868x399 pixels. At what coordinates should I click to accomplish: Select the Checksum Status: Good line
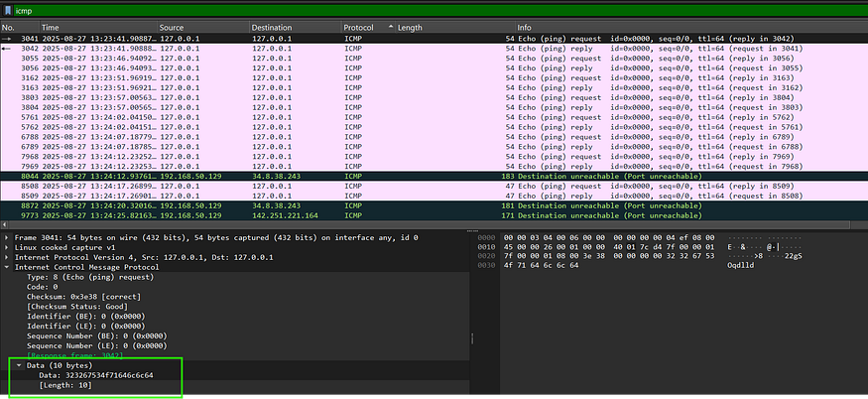pyautogui.click(x=77, y=307)
